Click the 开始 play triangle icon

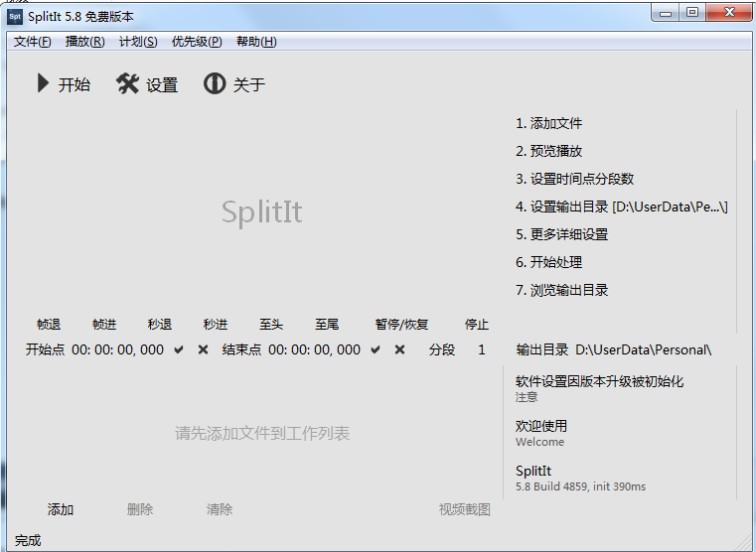pyautogui.click(x=43, y=84)
